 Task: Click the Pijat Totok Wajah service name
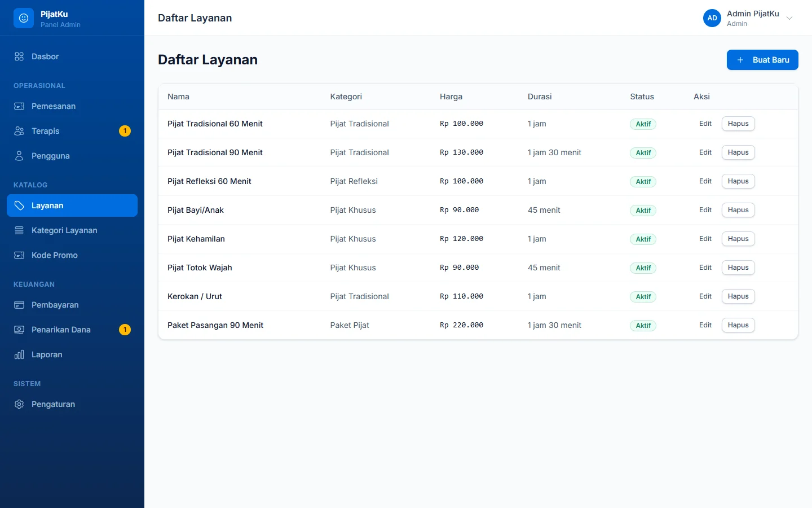tap(200, 268)
